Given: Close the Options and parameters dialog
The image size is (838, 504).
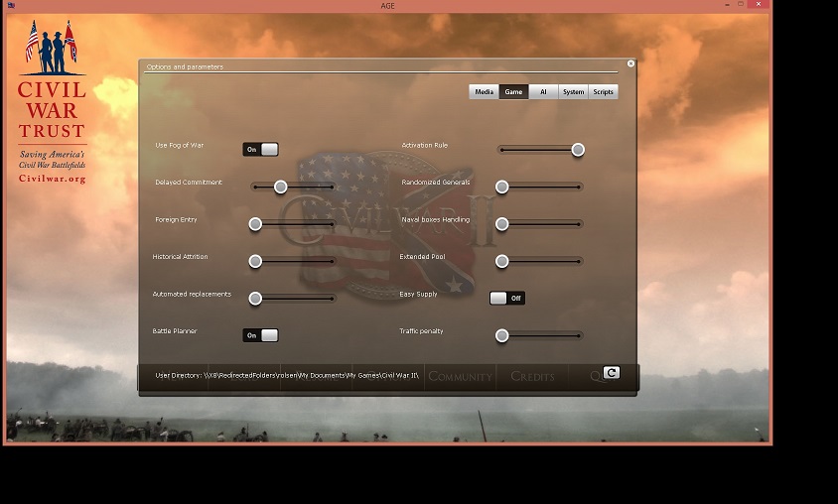Looking at the screenshot, I should pos(630,63).
